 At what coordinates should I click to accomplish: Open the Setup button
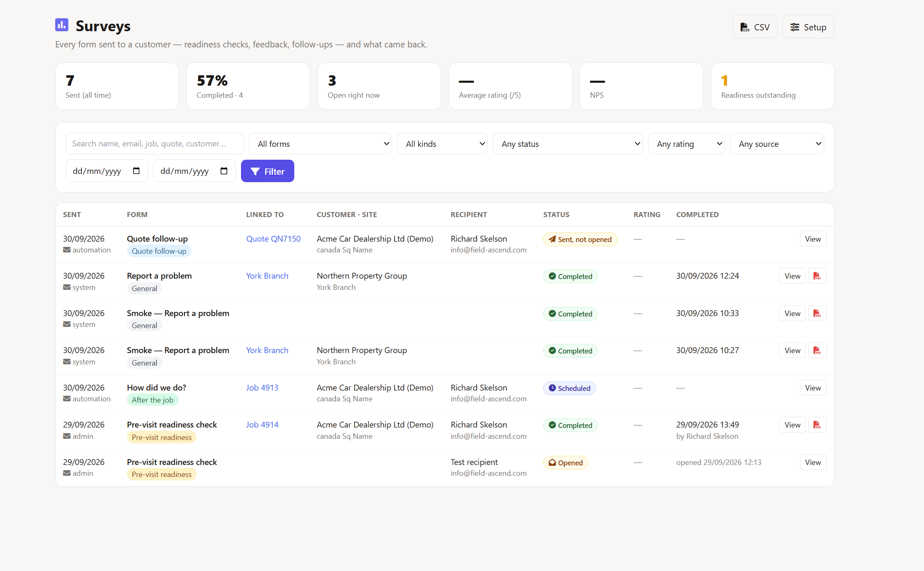(x=808, y=27)
